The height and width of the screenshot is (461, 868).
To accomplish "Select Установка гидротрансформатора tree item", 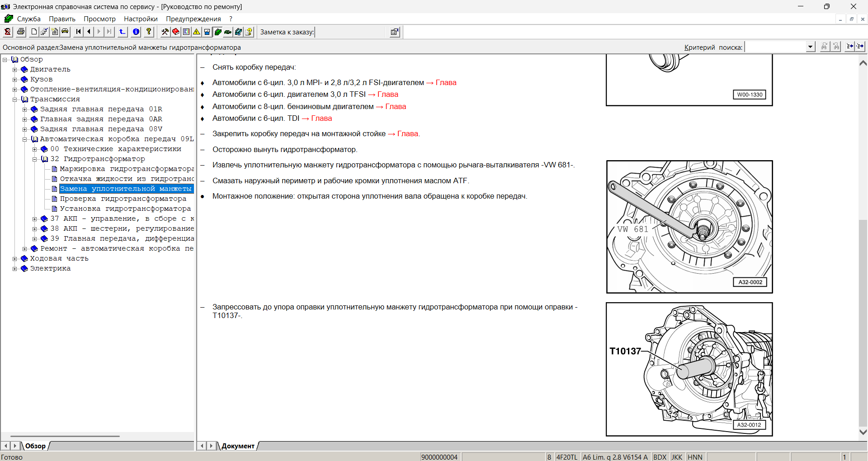I will coord(125,209).
